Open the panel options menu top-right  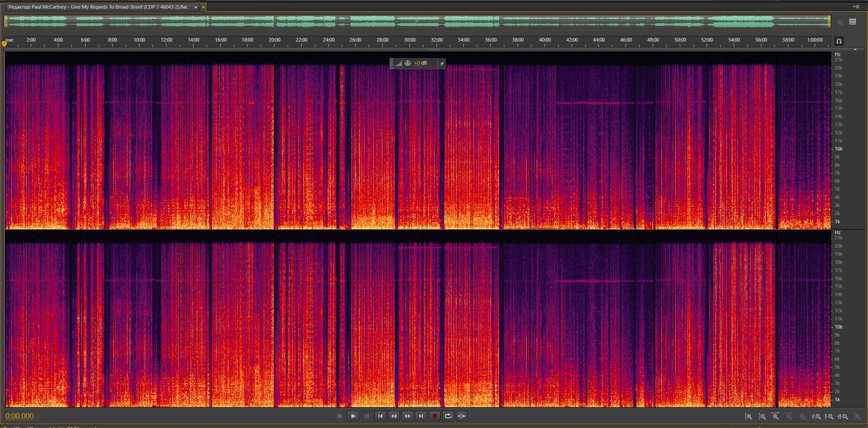856,7
